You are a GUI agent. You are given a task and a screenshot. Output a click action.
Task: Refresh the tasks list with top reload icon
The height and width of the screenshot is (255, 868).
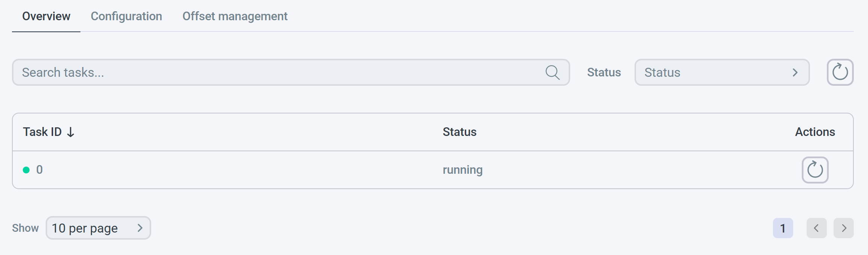[x=840, y=72]
